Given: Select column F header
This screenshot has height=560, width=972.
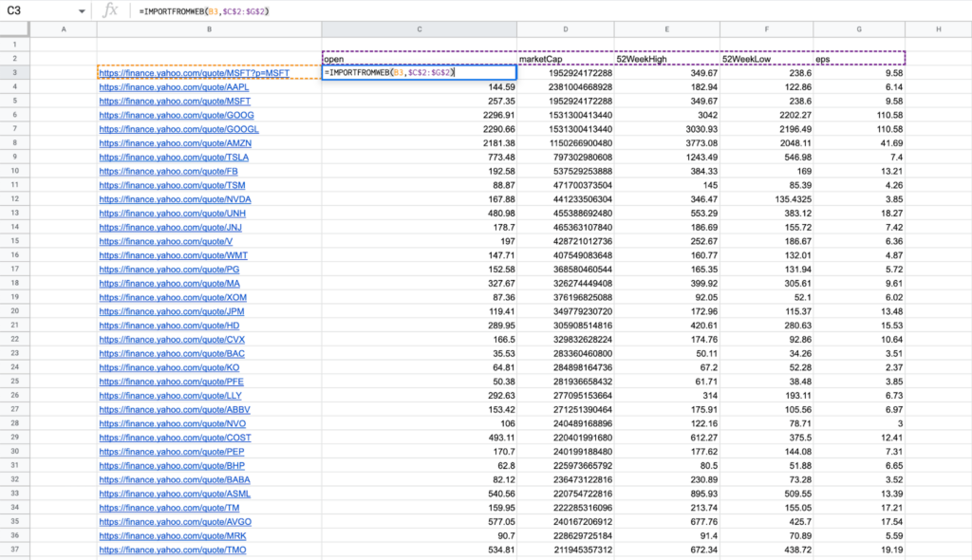Looking at the screenshot, I should click(767, 29).
